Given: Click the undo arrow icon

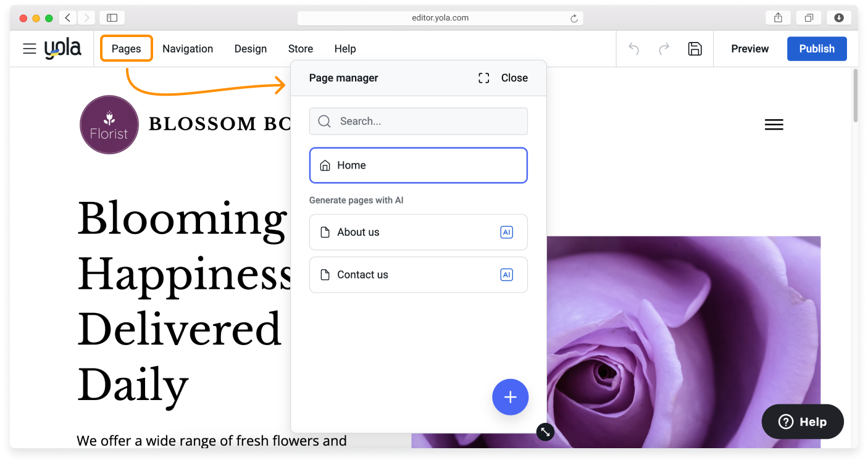Looking at the screenshot, I should pos(633,49).
